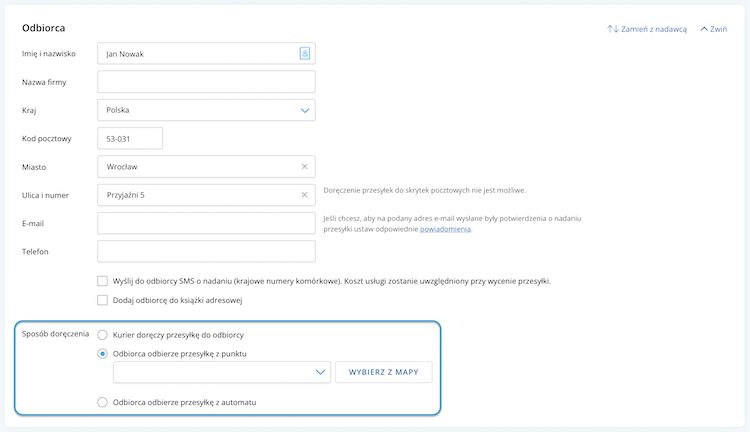This screenshot has height=432, width=750.
Task: Focus the E-mail input field
Action: click(206, 223)
